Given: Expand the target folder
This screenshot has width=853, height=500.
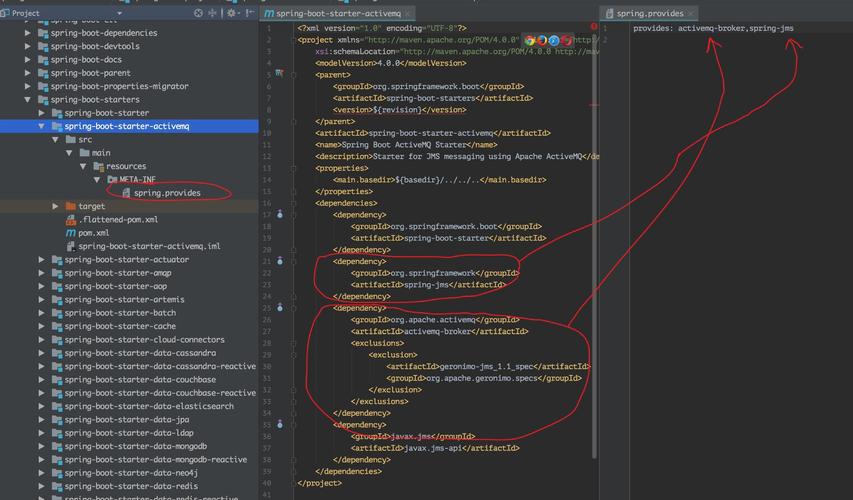Looking at the screenshot, I should pyautogui.click(x=55, y=206).
